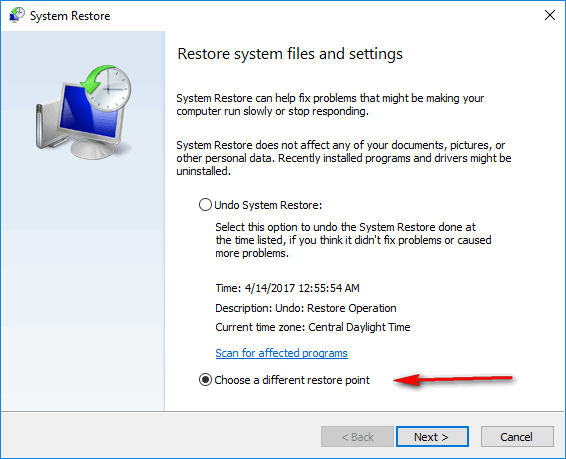Click the Cancel button

pyautogui.click(x=517, y=437)
